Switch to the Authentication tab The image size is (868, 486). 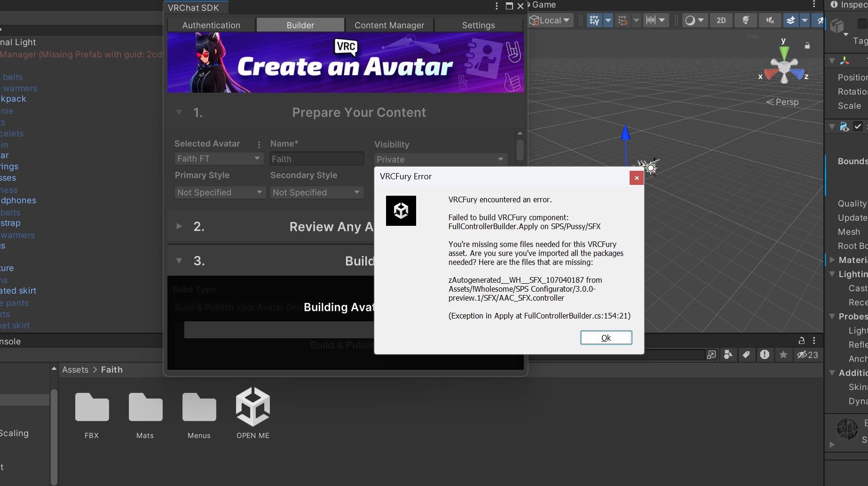pyautogui.click(x=211, y=25)
